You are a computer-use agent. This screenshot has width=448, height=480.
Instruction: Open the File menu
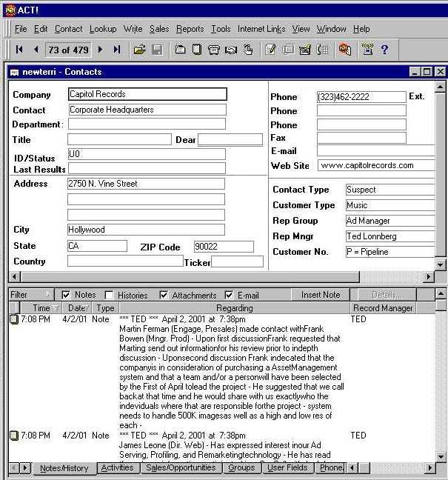pyautogui.click(x=21, y=29)
